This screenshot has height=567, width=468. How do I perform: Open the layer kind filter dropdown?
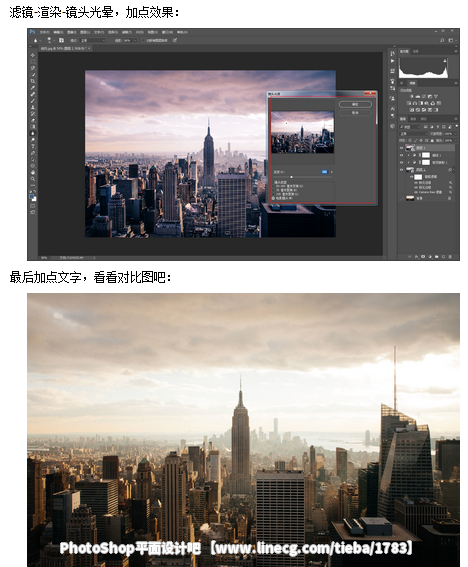(410, 127)
